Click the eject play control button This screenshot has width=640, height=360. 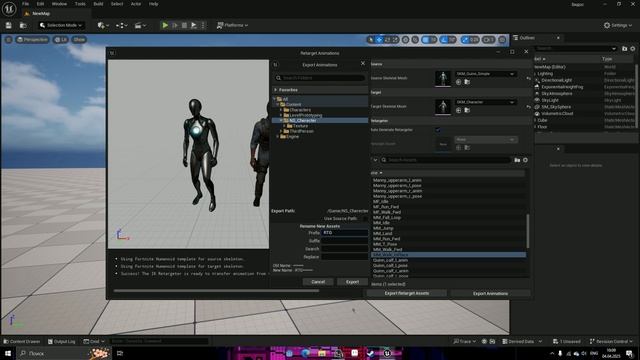[x=194, y=25]
